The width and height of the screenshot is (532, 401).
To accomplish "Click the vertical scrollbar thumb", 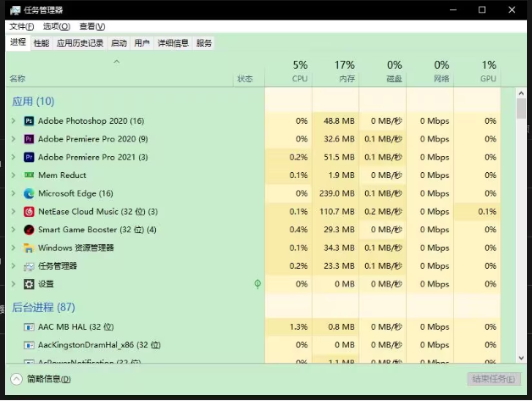I will pyautogui.click(x=521, y=109).
